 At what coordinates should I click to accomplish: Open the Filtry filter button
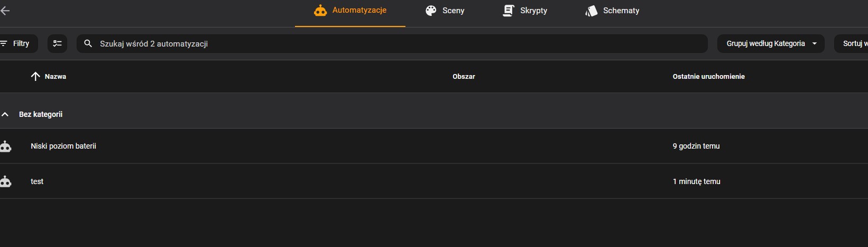pos(16,43)
